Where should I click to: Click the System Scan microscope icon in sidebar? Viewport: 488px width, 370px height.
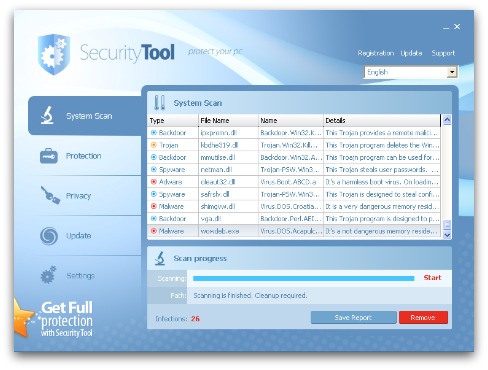pyautogui.click(x=47, y=115)
